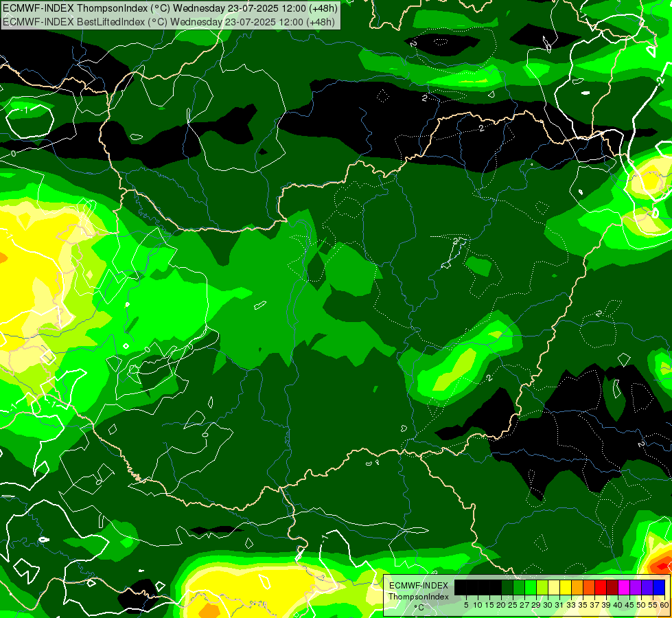
Task: Pick the magenta 40-45 legend swatch
Action: 624,587
